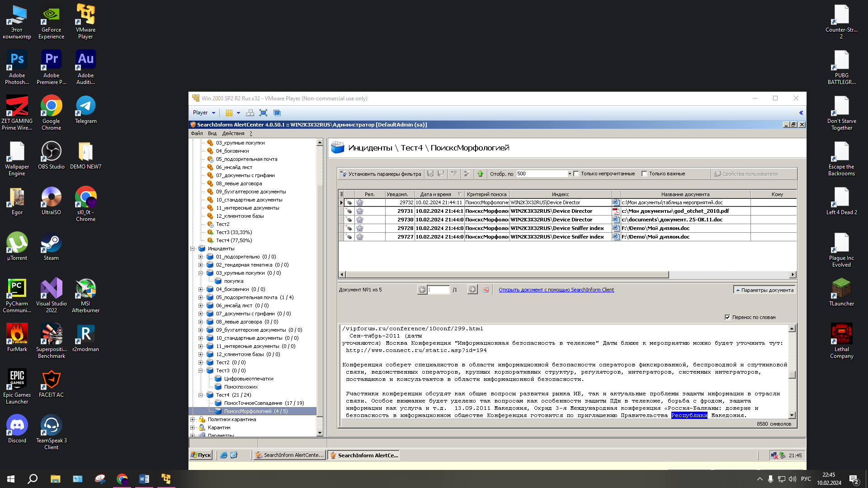868x488 pixels.
Task: Open the Вид menu
Action: [x=212, y=133]
